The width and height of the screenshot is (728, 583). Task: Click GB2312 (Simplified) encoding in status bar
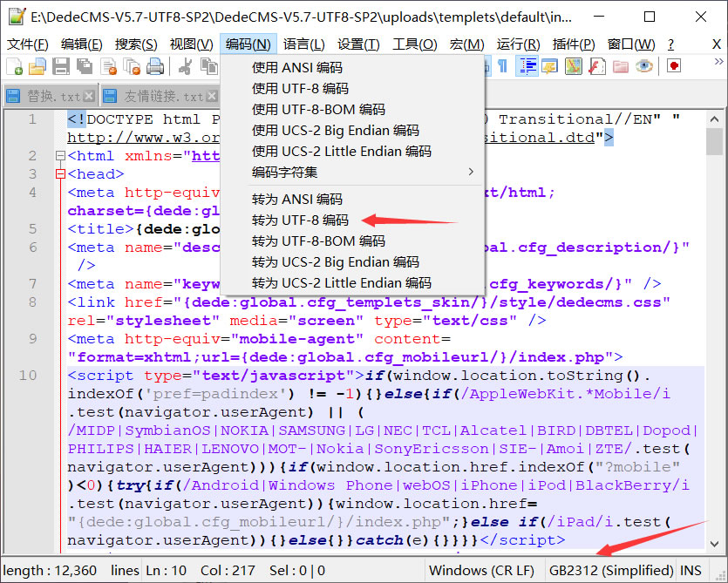(610, 571)
